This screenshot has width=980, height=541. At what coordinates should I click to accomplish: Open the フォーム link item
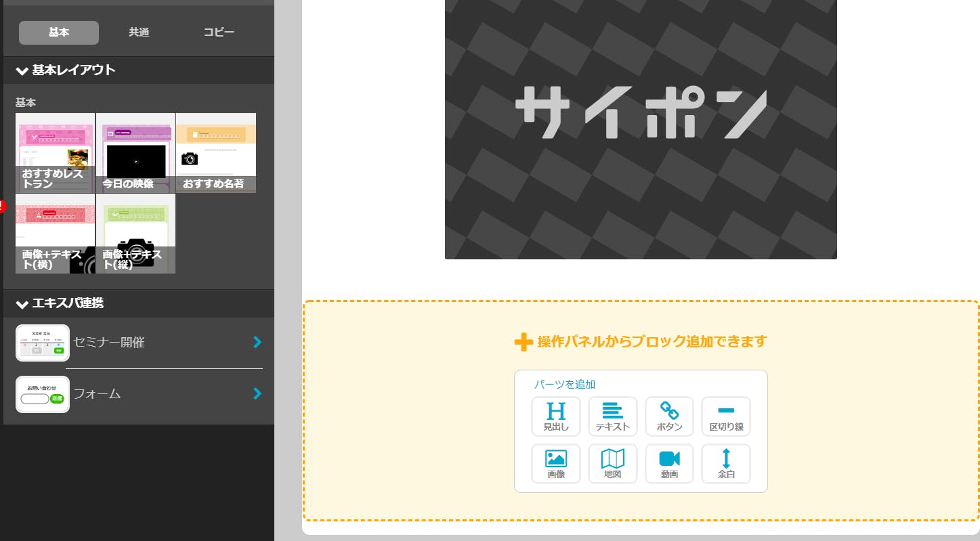coord(139,394)
